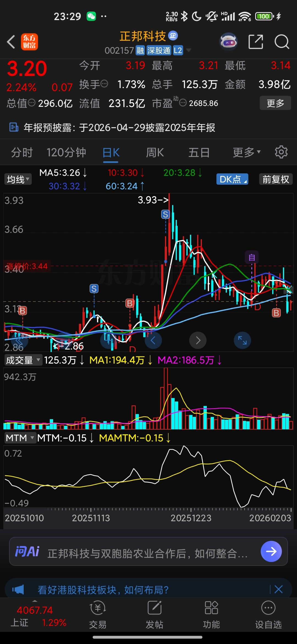This screenshot has height=644, width=297.
Task: Switch to 120分钟 tab
Action: click(x=66, y=152)
